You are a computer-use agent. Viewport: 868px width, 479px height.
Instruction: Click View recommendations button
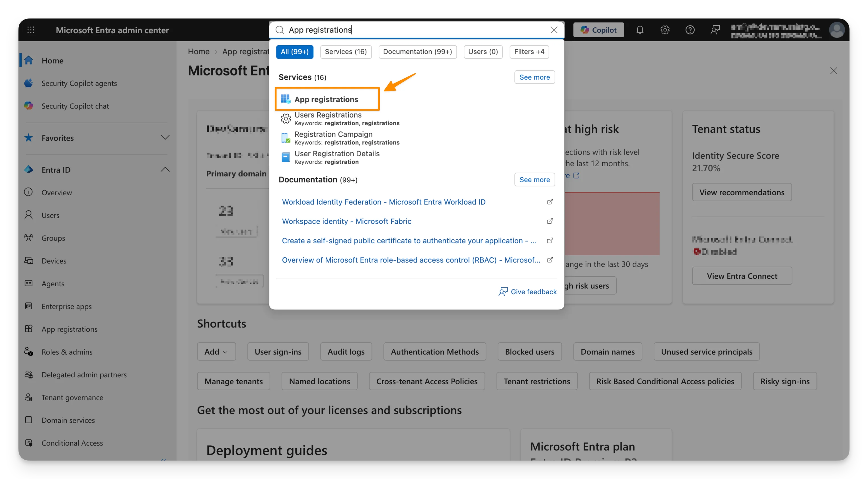(x=742, y=192)
